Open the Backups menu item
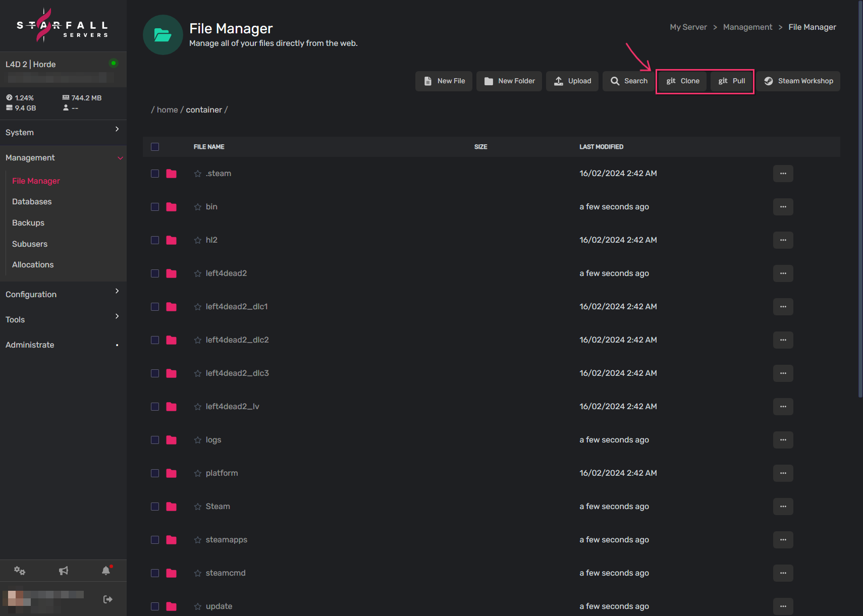 click(28, 223)
